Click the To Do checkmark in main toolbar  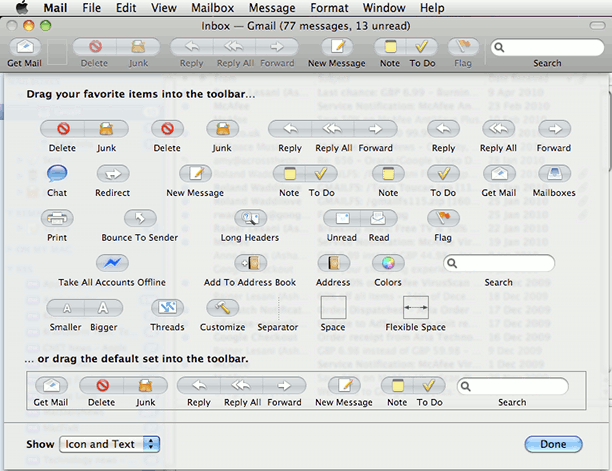pos(422,47)
